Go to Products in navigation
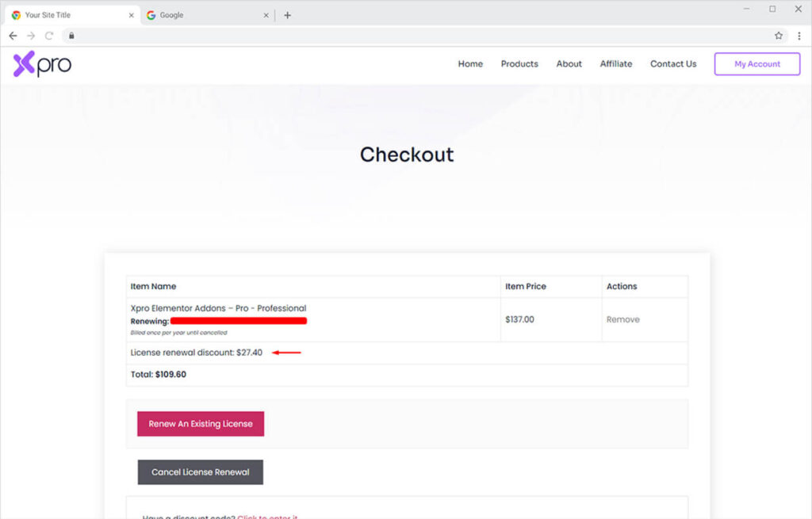This screenshot has height=519, width=812. (x=519, y=64)
